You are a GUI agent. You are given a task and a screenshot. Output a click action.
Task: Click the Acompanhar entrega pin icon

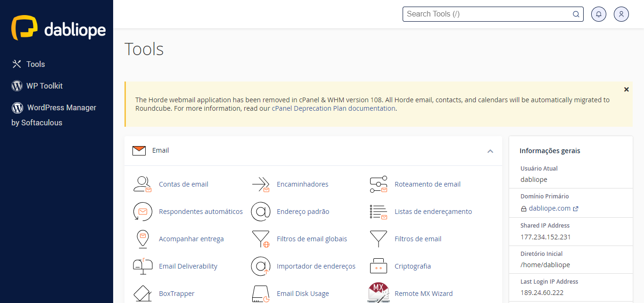[x=142, y=239]
